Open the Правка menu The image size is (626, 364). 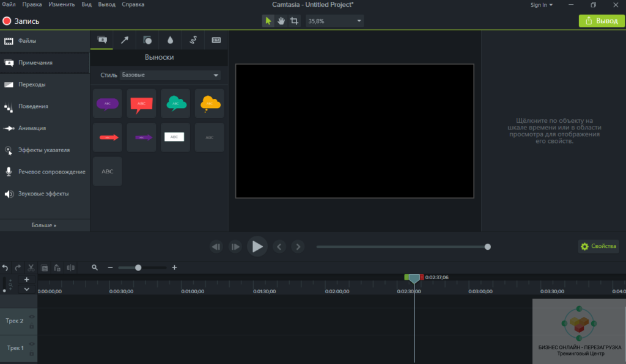[32, 4]
